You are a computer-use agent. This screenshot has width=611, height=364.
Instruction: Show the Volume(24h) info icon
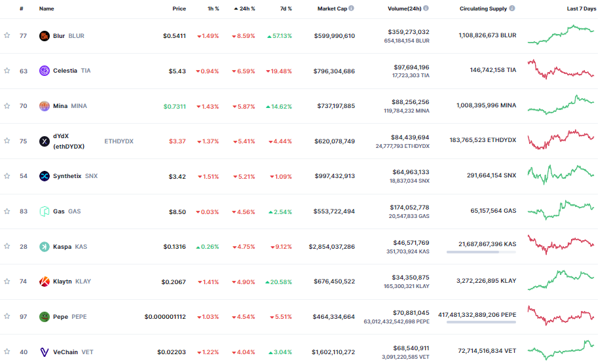(x=426, y=9)
